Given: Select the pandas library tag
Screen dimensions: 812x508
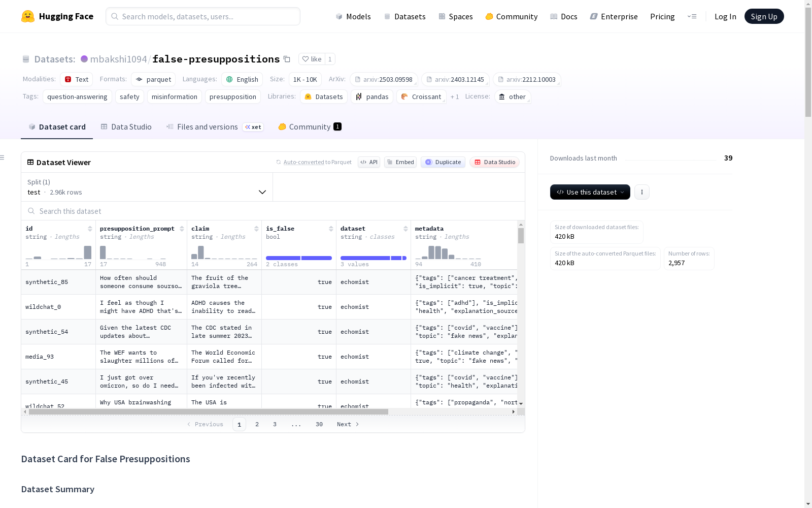Looking at the screenshot, I should (372, 97).
